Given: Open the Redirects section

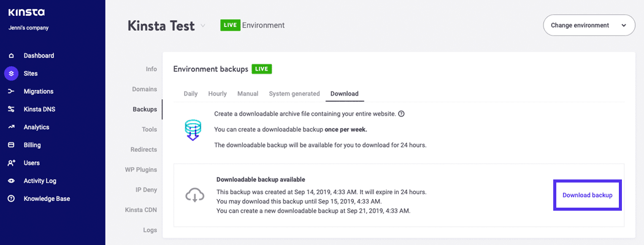Looking at the screenshot, I should coord(144,149).
